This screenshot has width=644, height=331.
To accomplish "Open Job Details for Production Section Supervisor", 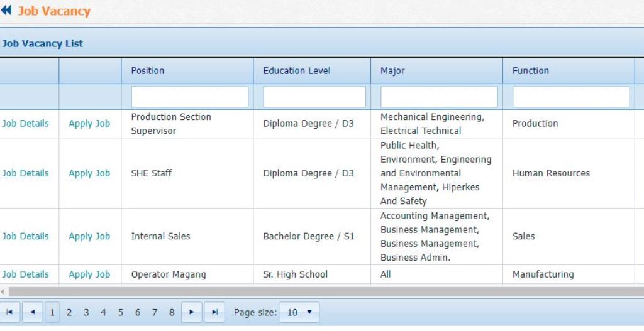I will (25, 124).
